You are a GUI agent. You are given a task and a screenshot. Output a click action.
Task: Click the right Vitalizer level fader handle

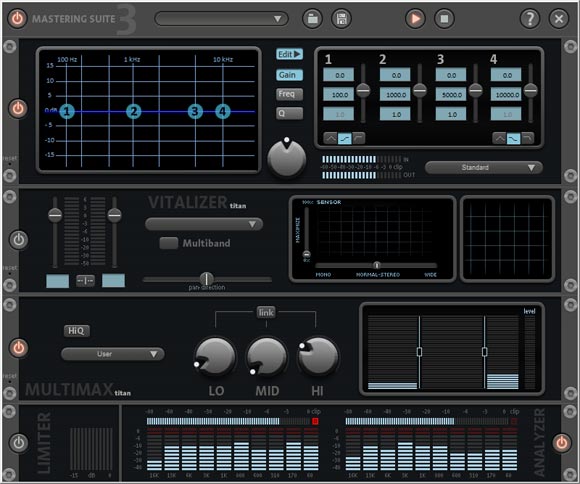pos(114,215)
